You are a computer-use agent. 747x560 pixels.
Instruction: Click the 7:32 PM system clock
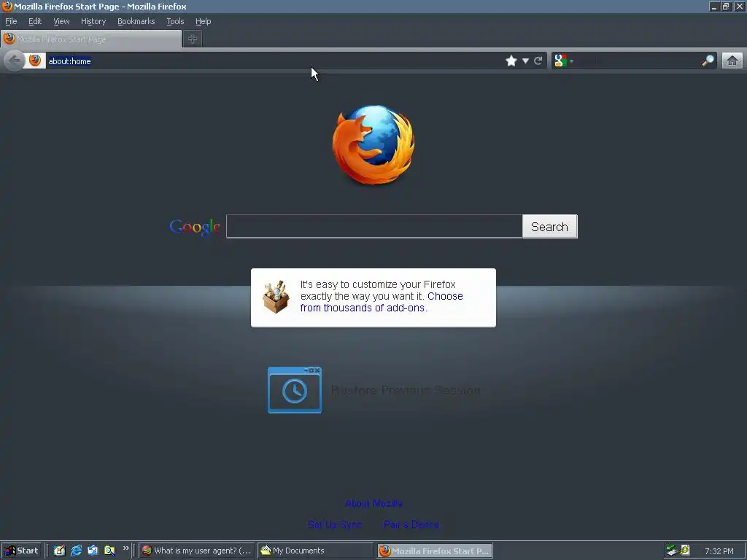719,551
